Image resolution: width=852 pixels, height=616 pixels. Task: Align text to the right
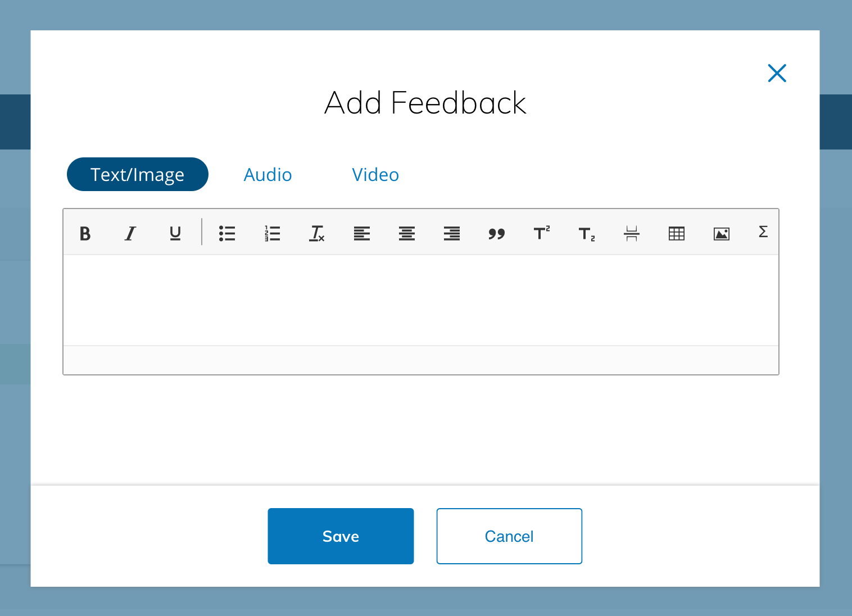(452, 233)
